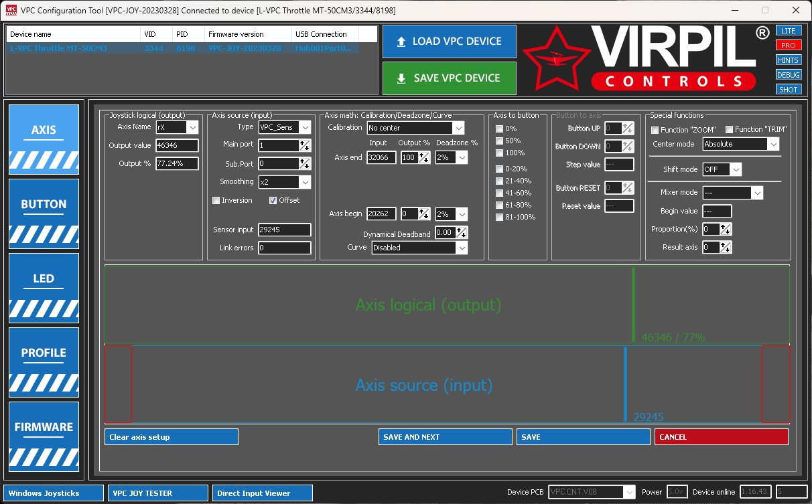Expand the Mixer mode dropdown

[732, 193]
